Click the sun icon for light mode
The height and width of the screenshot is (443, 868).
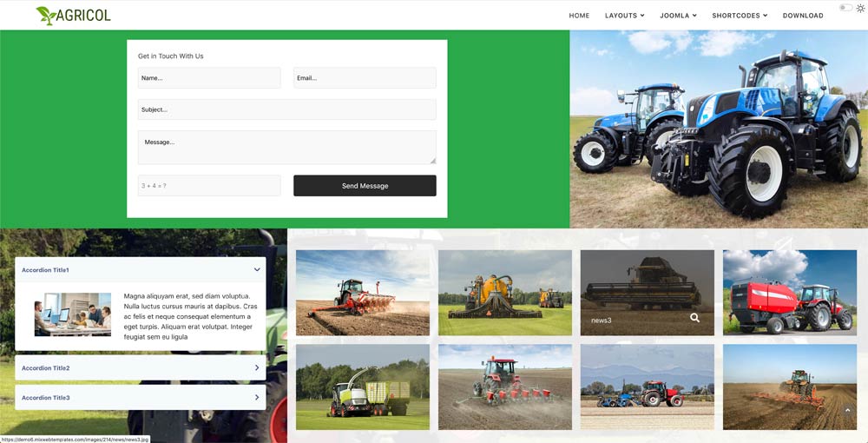pyautogui.click(x=860, y=8)
